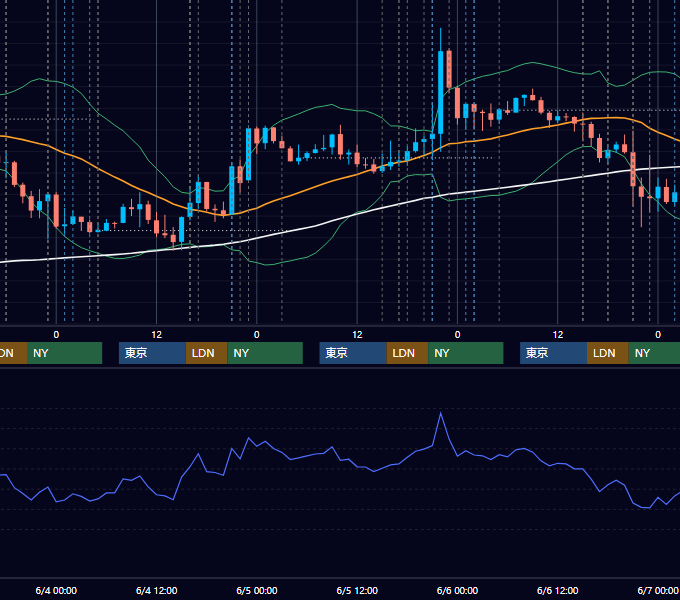Click hour label 12 above the 6/6 東京 block

(558, 335)
